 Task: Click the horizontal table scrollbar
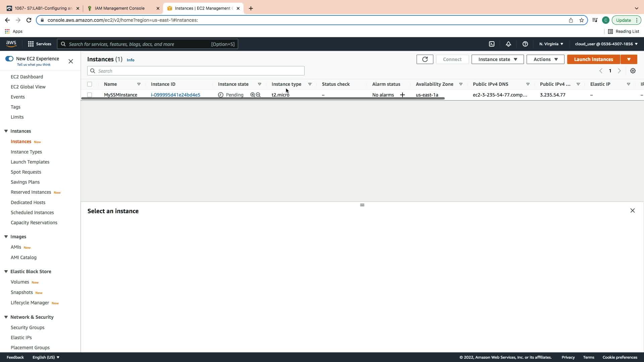263,99
